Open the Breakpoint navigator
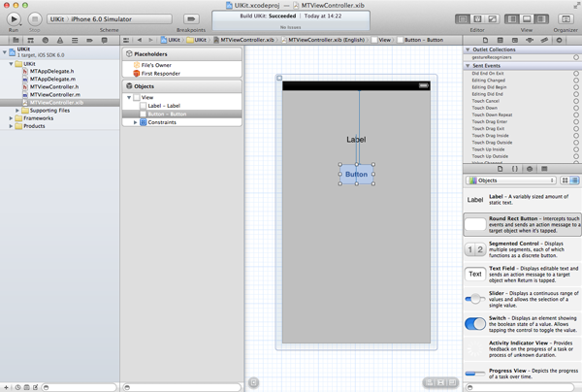The image size is (582, 392). coord(89,40)
